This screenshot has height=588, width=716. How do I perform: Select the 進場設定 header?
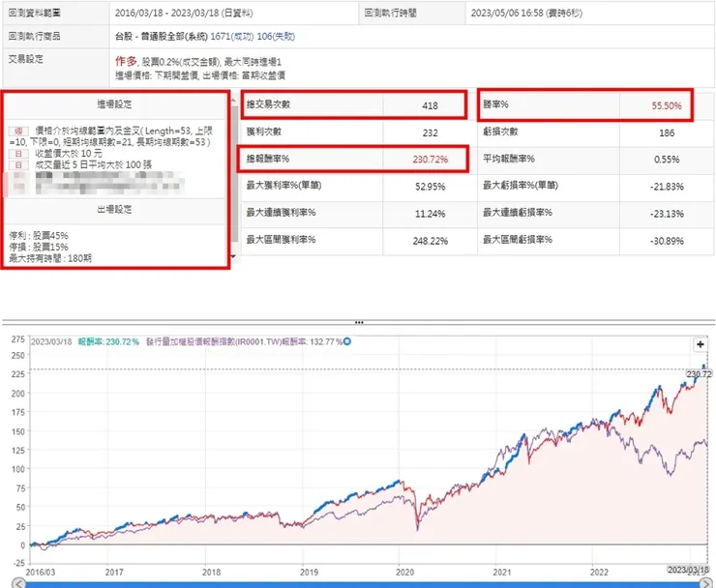114,104
